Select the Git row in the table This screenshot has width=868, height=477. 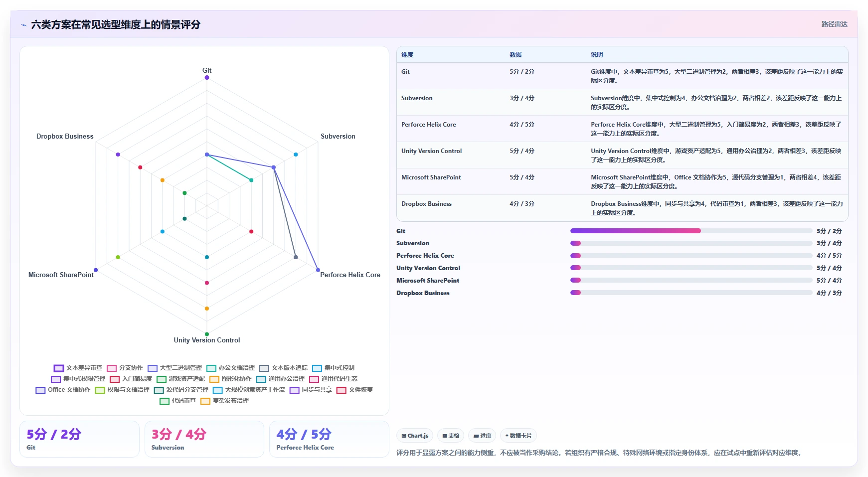point(622,76)
